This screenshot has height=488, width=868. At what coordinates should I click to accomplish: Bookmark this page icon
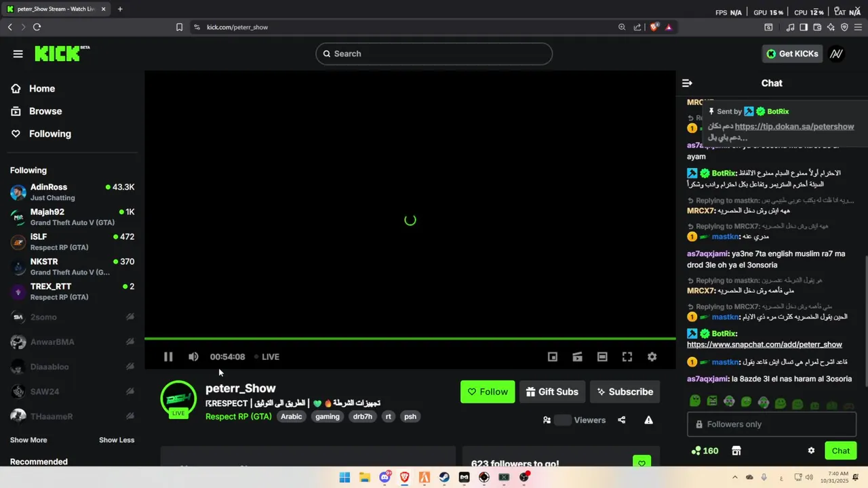(179, 27)
